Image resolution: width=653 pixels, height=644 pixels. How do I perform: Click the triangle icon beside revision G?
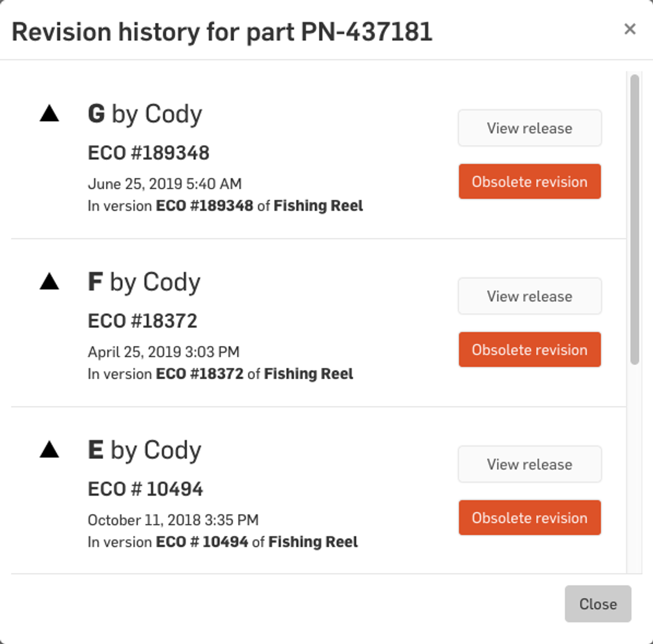49,113
